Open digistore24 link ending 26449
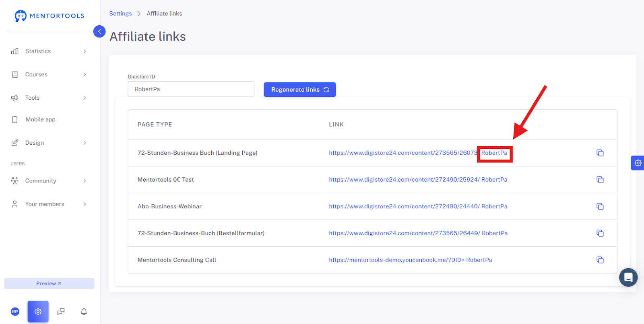The width and height of the screenshot is (644, 324). (x=418, y=233)
